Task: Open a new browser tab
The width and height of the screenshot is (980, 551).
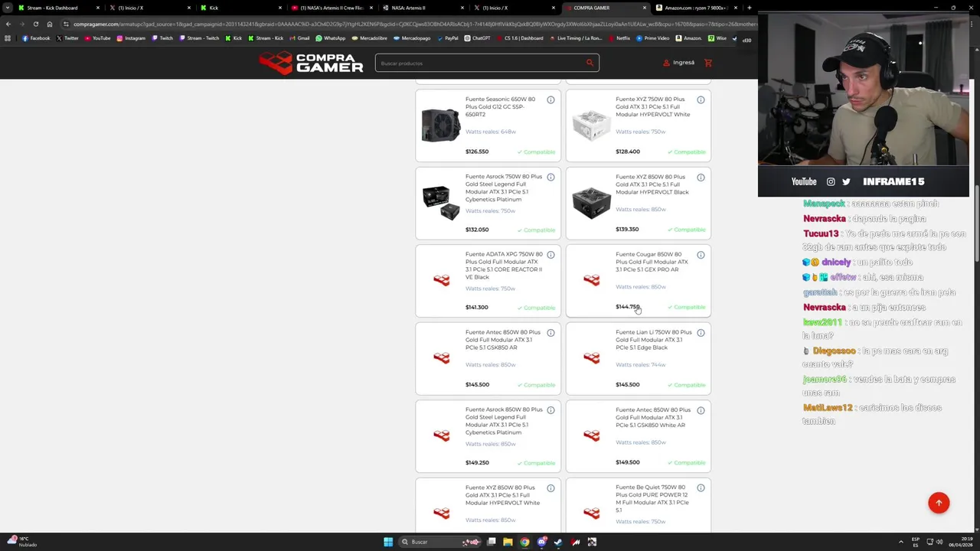Action: click(750, 8)
